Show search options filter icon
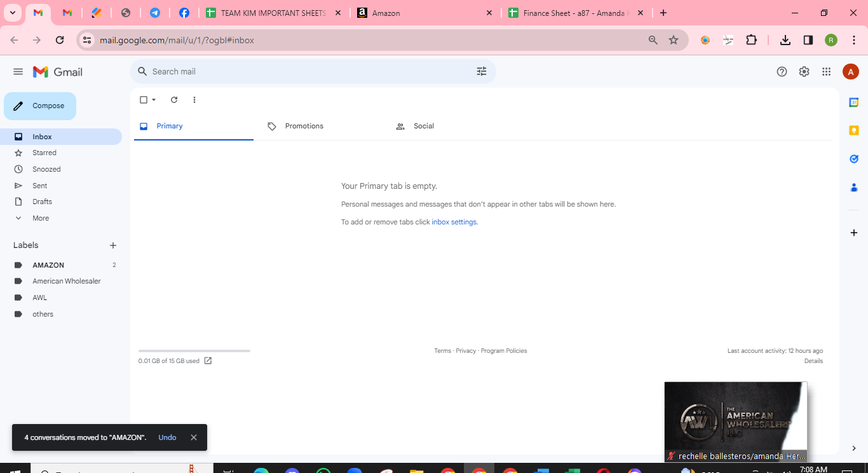The height and width of the screenshot is (473, 868). pos(482,72)
